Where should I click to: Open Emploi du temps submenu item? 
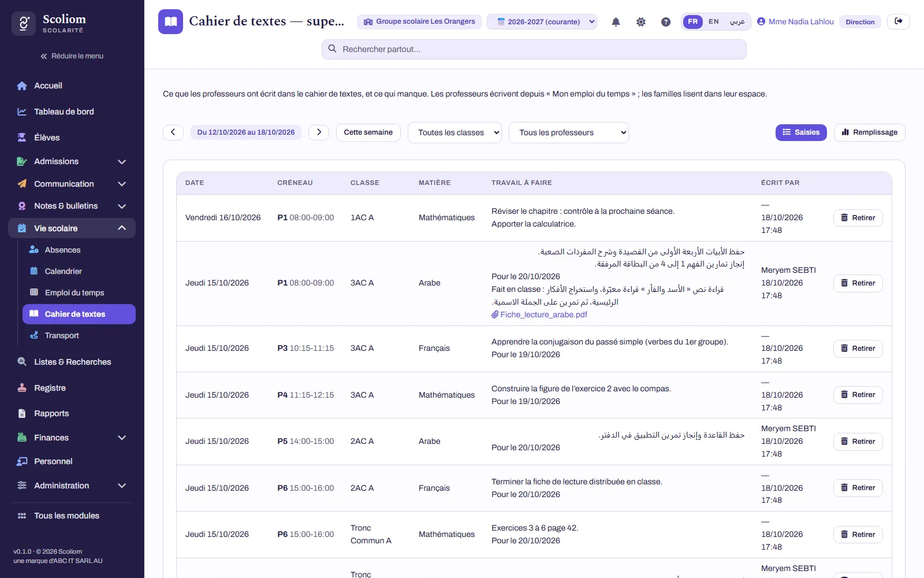click(79, 292)
